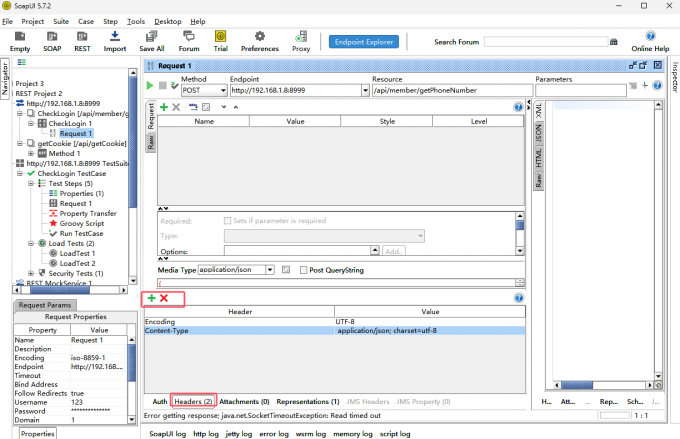
Task: Open the script log tab
Action: [x=395, y=434]
